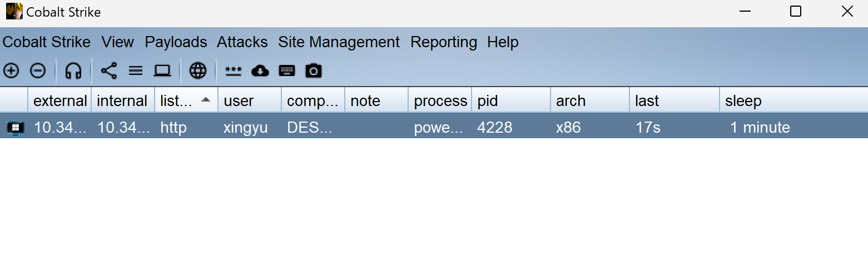Viewport: 868px width, 257px height.
Task: Switch to the pivot graph view icon
Action: (109, 70)
